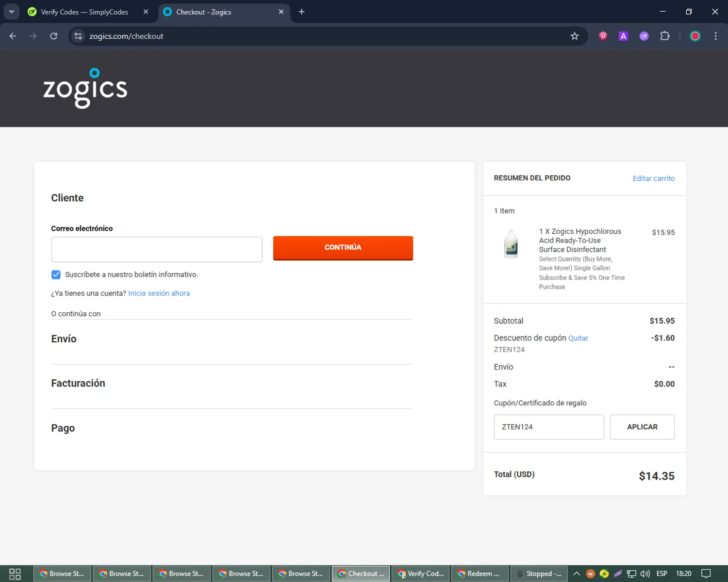Click the APLICAR button
The width and height of the screenshot is (728, 582).
click(x=642, y=427)
